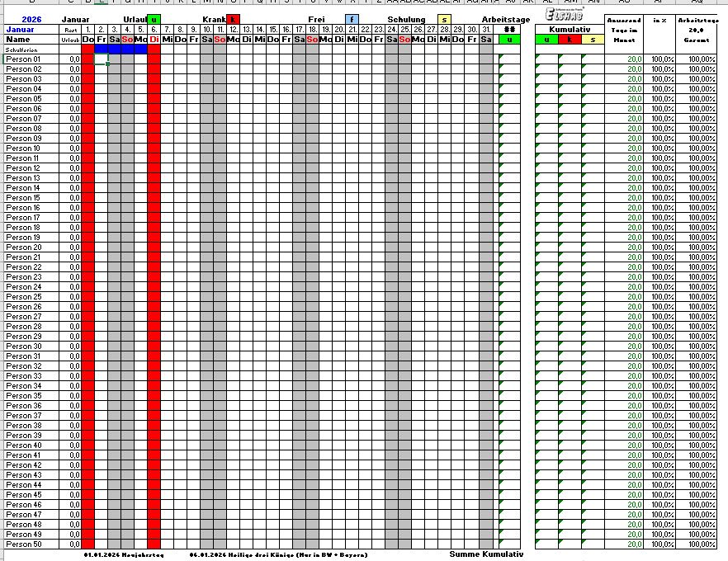
Task: Select the red 'k' swatch beside Krank
Action: [x=234, y=19]
